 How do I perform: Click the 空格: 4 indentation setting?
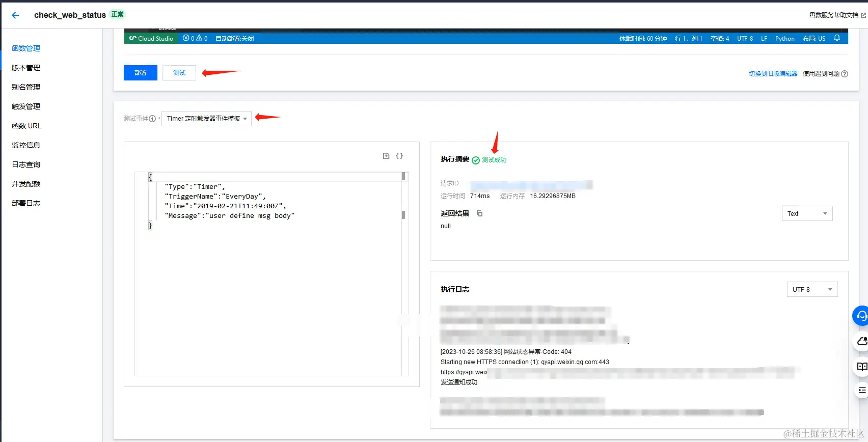point(720,38)
